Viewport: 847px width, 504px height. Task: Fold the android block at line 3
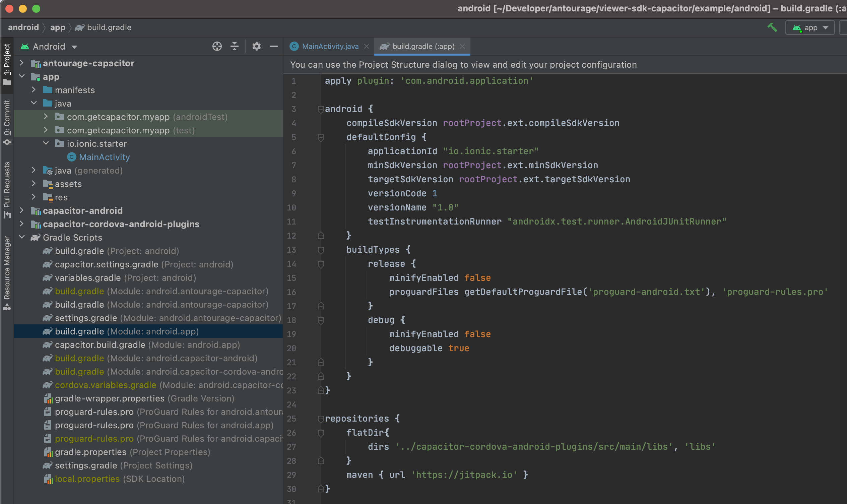(320, 109)
